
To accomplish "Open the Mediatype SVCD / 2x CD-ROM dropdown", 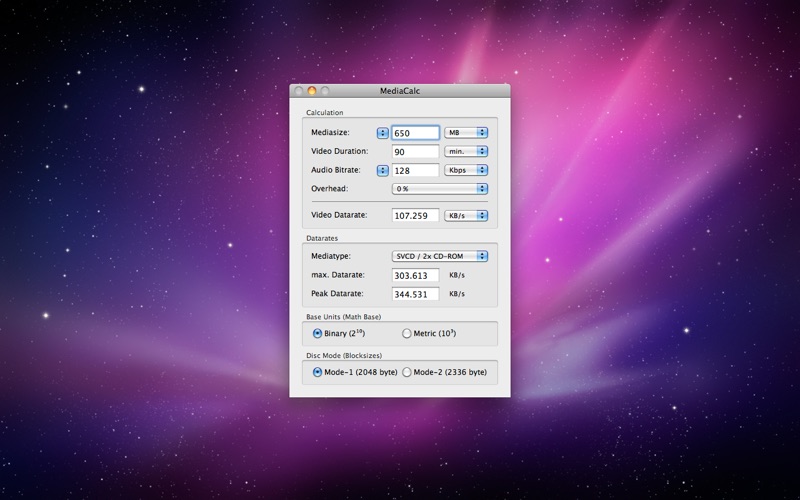I will (440, 256).
